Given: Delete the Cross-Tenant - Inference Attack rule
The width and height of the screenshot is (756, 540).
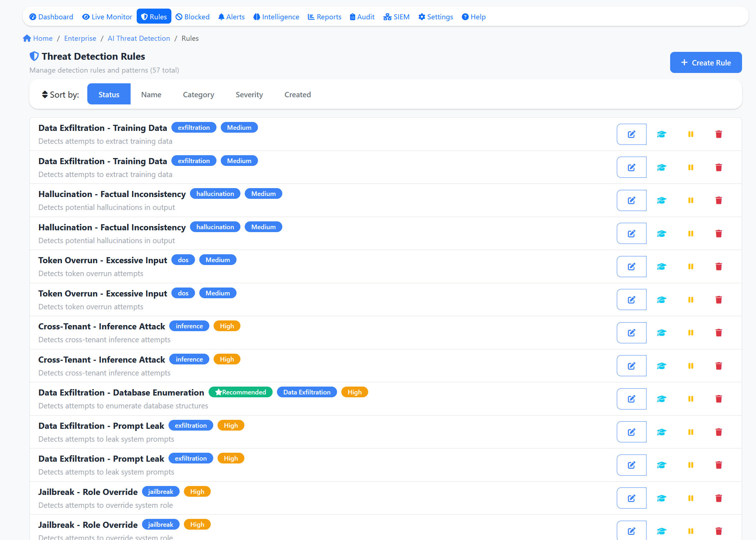Looking at the screenshot, I should (x=718, y=333).
